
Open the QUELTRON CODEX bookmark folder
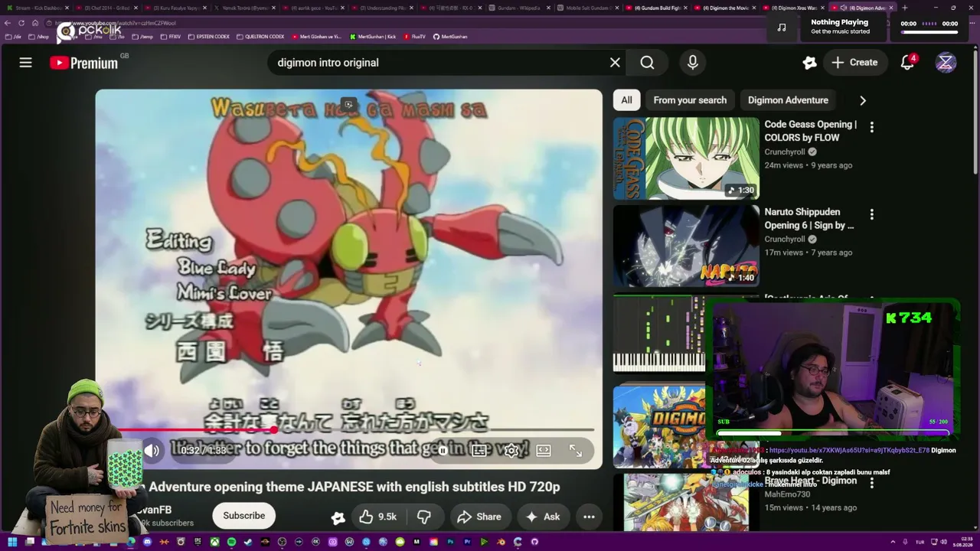260,36
